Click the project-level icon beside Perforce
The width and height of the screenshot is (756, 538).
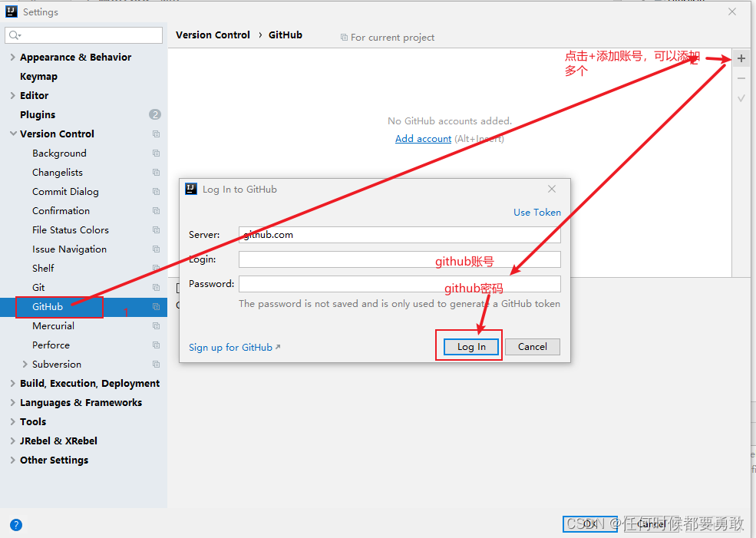click(x=157, y=345)
